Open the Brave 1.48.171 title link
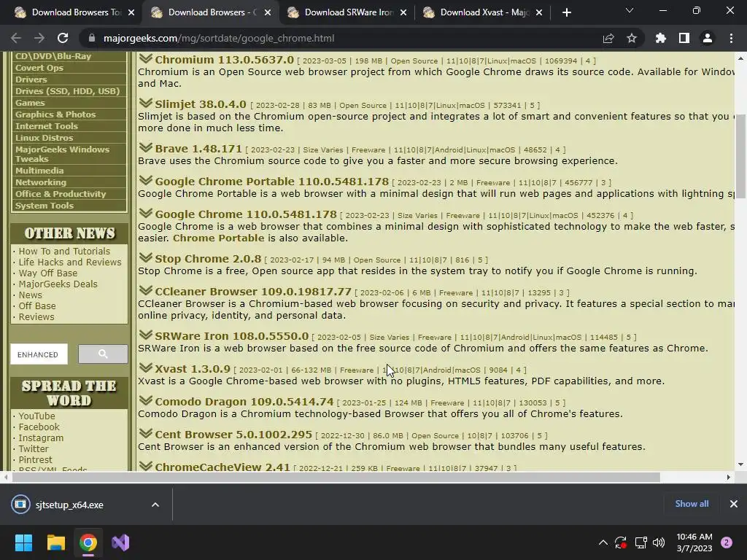Image resolution: width=747 pixels, height=560 pixels. (198, 149)
